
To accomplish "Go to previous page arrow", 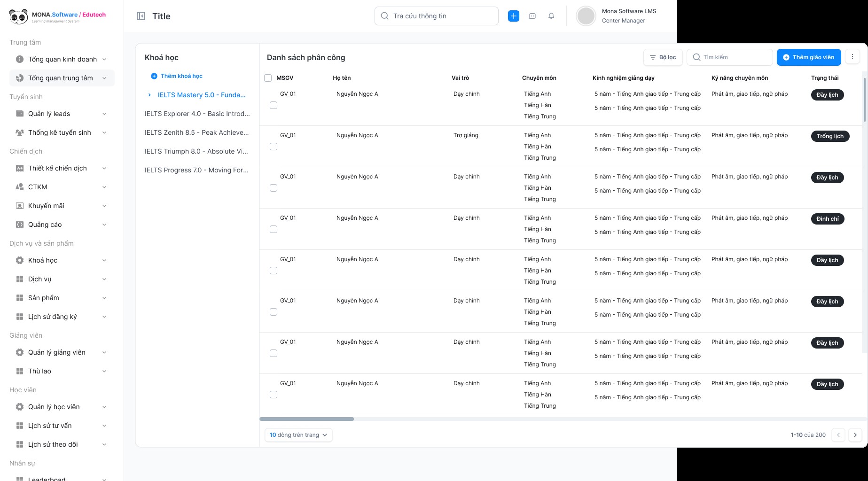I will point(838,435).
